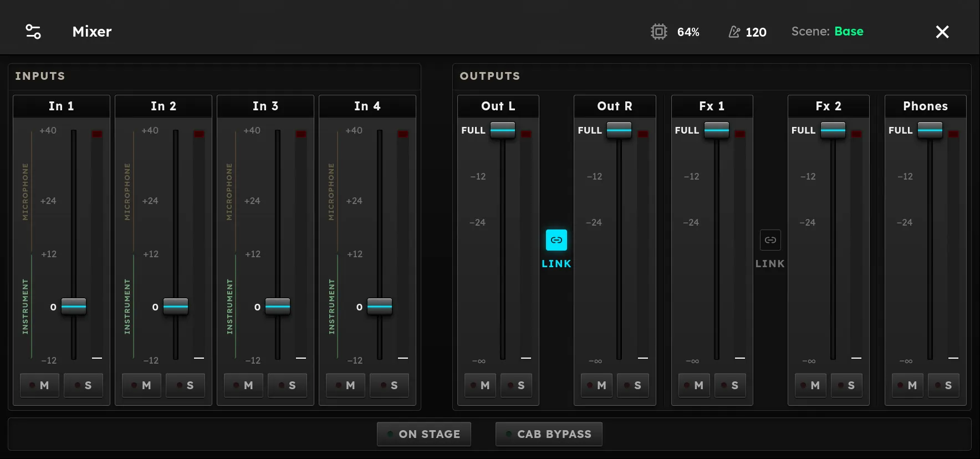Click the In 3 channel name
Image resolution: width=980 pixels, height=459 pixels.
[x=266, y=106]
